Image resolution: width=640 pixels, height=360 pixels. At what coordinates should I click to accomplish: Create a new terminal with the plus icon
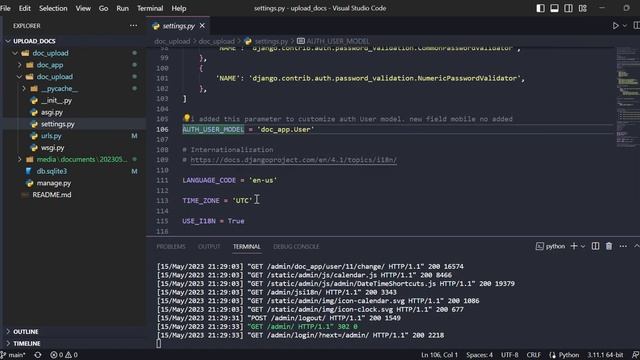(574, 246)
